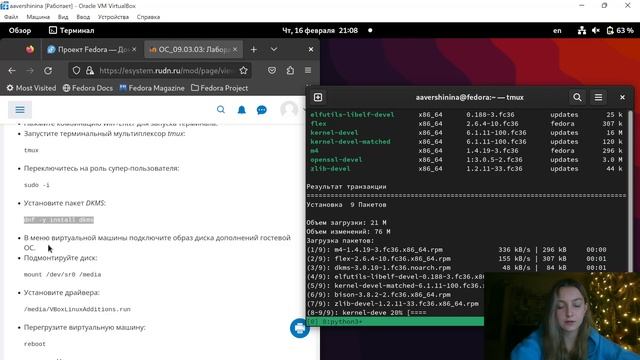The image size is (640, 360).
Task: Click the terminal search icon
Action: tap(577, 97)
